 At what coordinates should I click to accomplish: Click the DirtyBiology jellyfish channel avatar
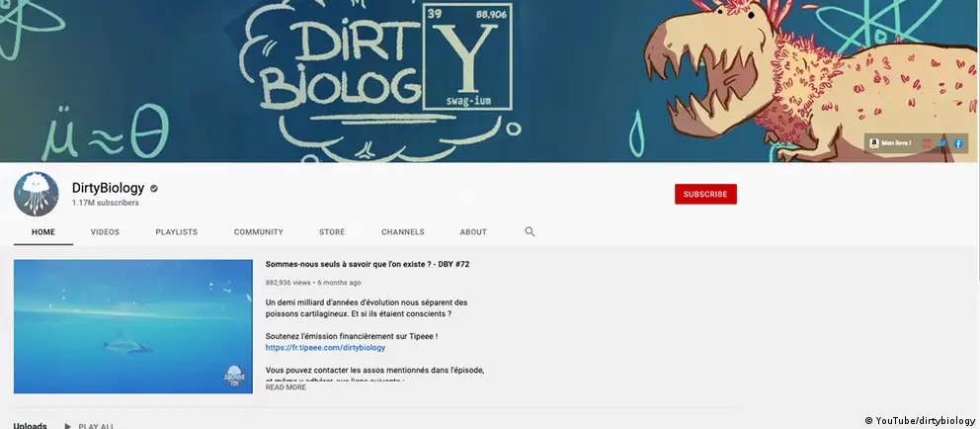pos(37,194)
